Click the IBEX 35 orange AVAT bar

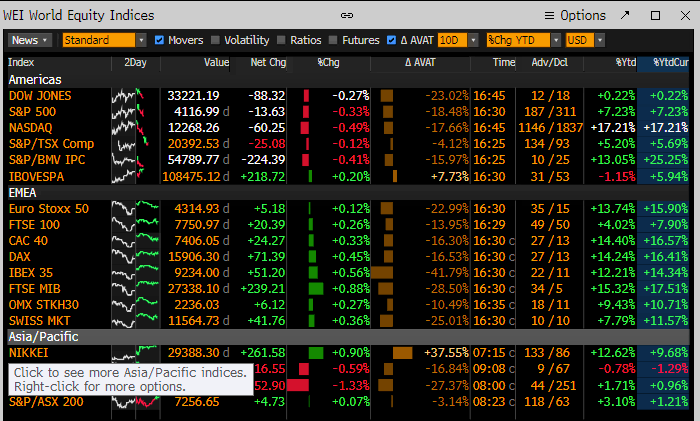382,273
